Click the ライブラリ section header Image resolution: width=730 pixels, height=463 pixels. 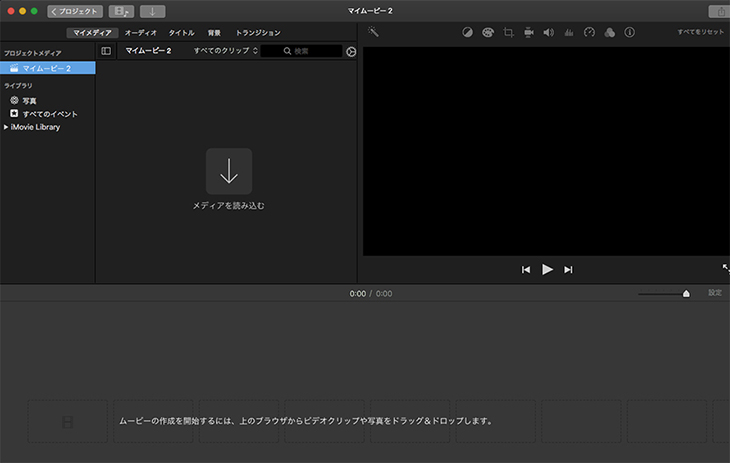tap(18, 86)
